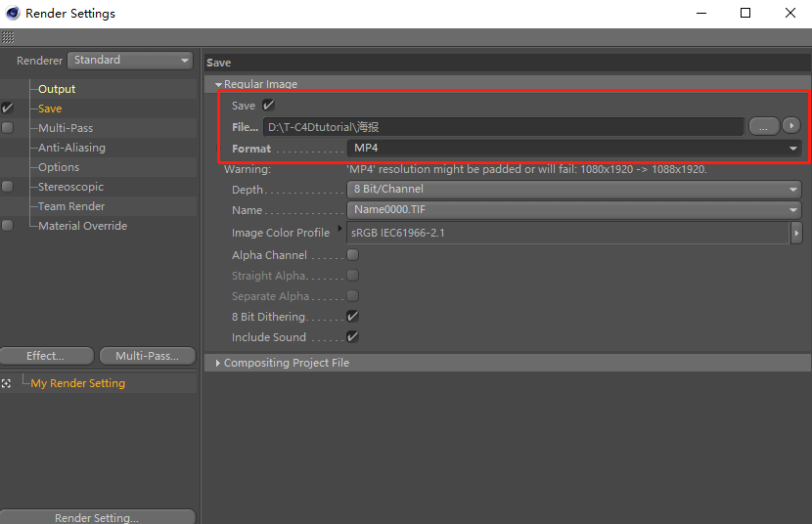
Task: Select Anti-Aliasing in the settings list
Action: click(71, 148)
